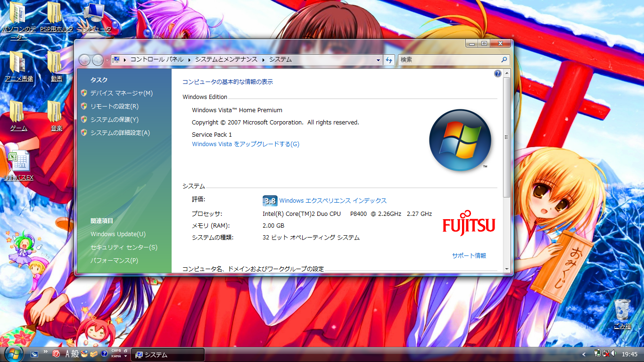Click the システム taskbar button
The width and height of the screenshot is (644, 362).
coord(168,354)
